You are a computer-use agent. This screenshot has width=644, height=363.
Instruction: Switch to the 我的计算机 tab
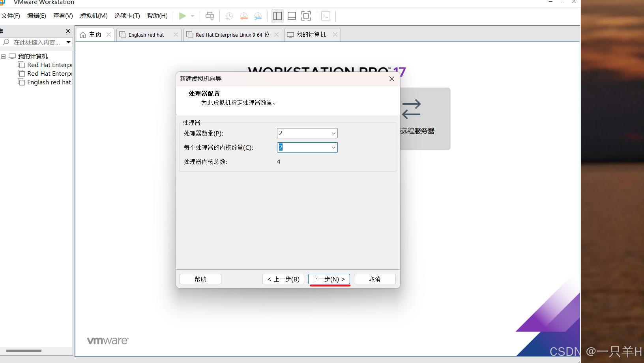point(311,35)
